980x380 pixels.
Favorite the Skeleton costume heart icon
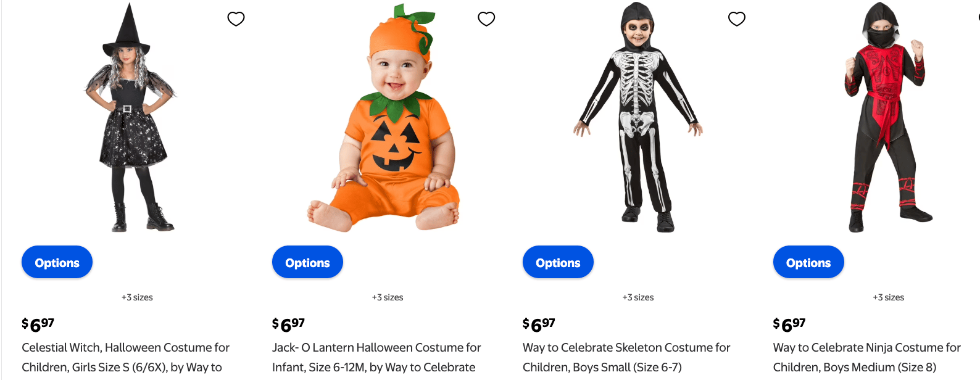(737, 19)
